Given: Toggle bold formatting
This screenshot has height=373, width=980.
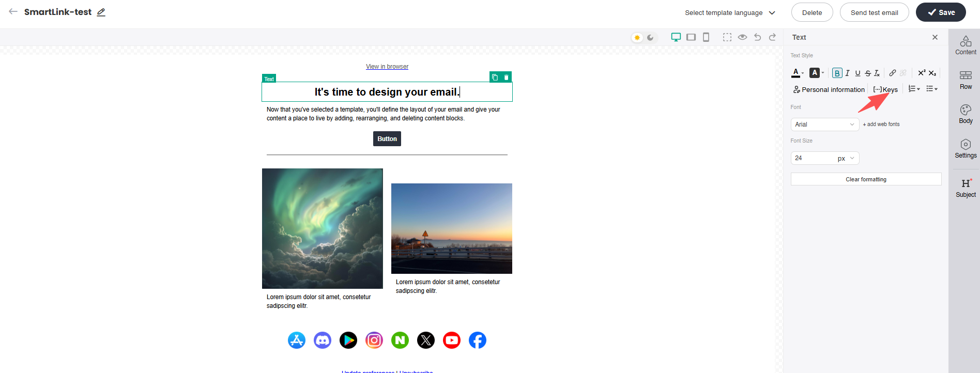Looking at the screenshot, I should pyautogui.click(x=837, y=73).
